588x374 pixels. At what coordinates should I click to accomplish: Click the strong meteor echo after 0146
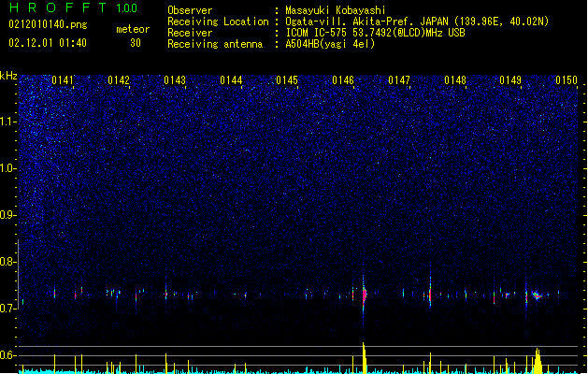pyautogui.click(x=365, y=295)
